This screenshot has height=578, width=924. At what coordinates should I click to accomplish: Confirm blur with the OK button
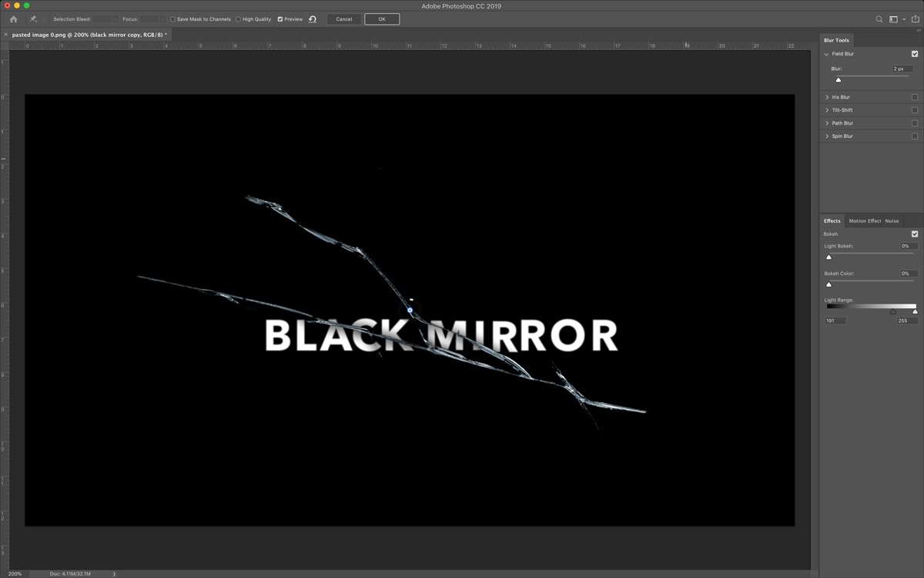pyautogui.click(x=382, y=19)
